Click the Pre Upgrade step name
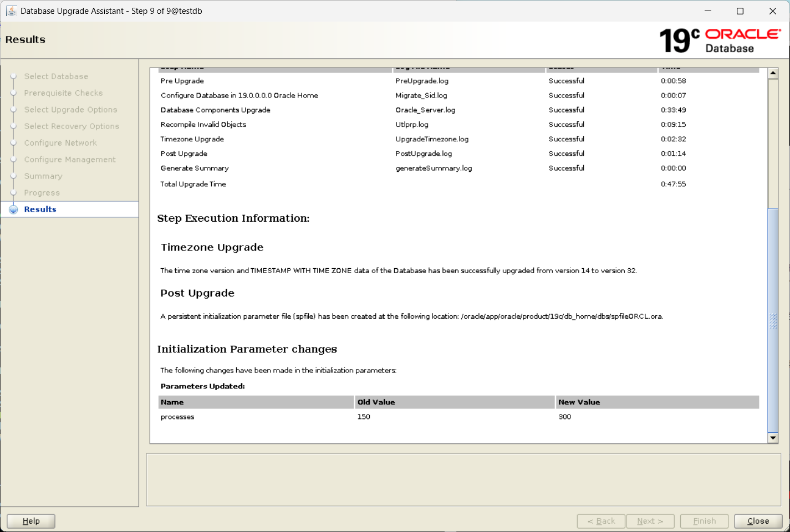Viewport: 790px width, 532px height. coord(182,81)
